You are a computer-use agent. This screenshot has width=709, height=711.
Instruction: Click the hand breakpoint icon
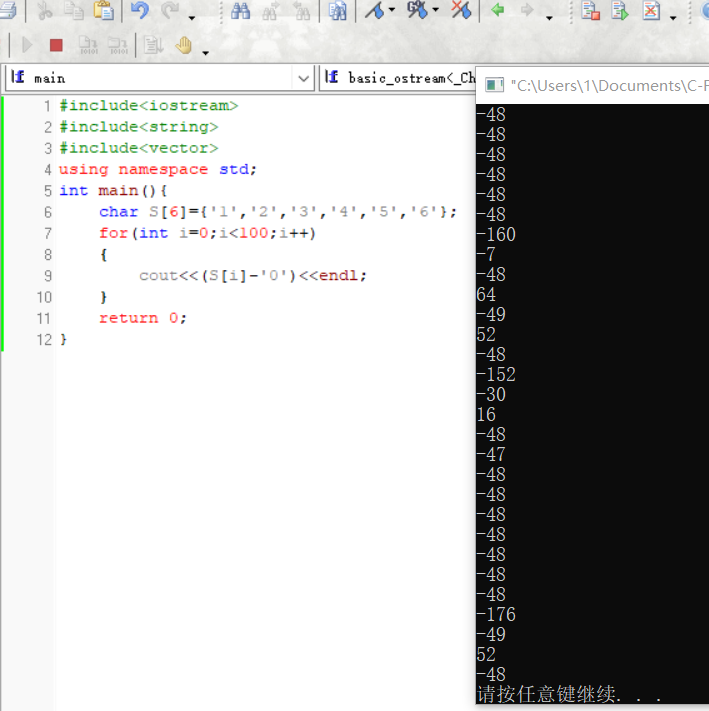[184, 45]
